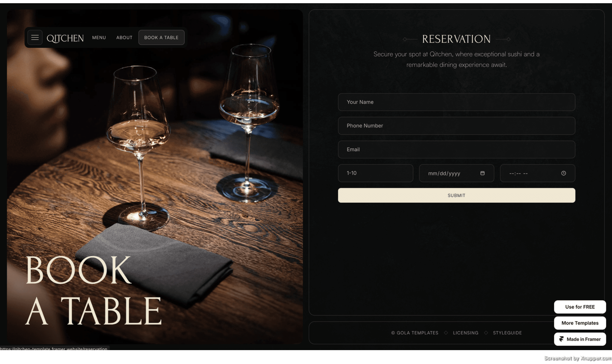Click the diamond separator before Licensing
This screenshot has width=612, height=364.
446,333
